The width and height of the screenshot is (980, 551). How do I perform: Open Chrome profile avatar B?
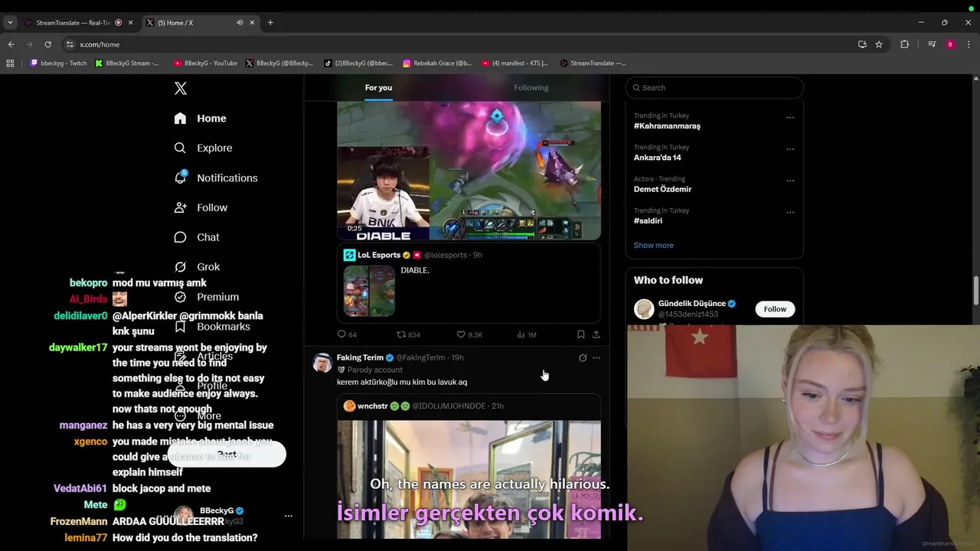click(x=950, y=44)
